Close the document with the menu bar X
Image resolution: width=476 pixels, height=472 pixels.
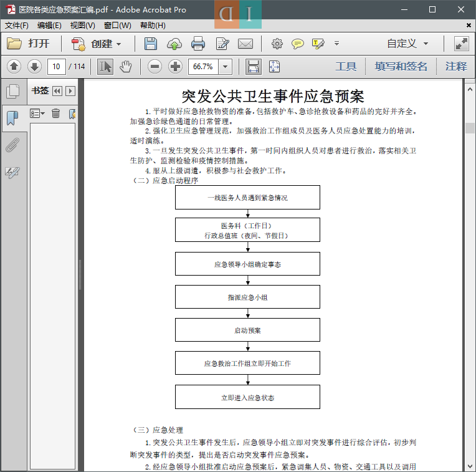point(469,25)
